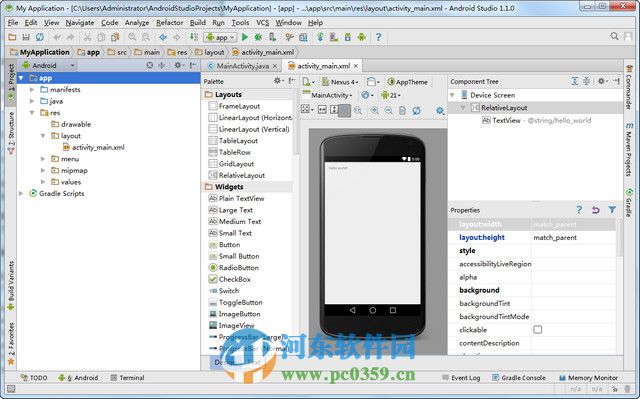640x399 pixels.
Task: Toggle the clickable property checkbox
Action: 538,330
